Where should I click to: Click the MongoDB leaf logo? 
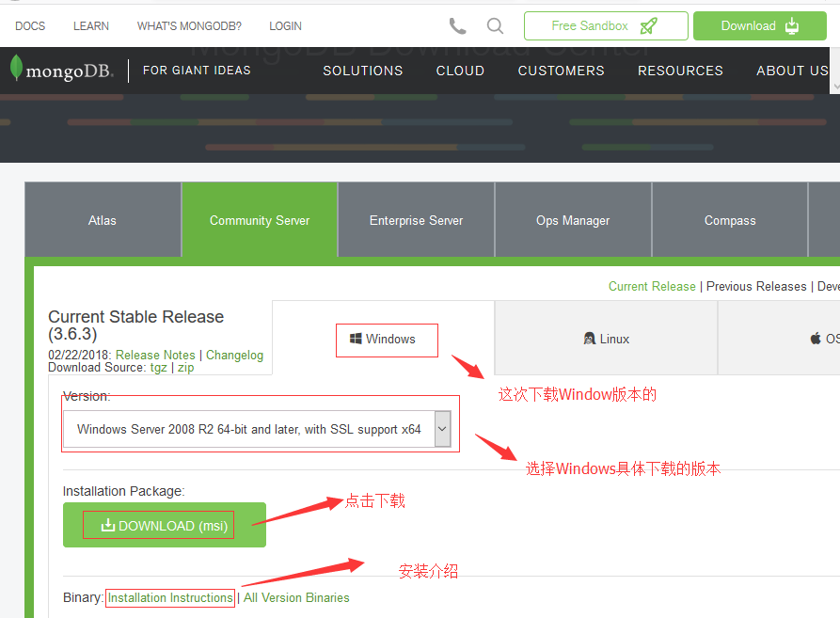(x=17, y=68)
